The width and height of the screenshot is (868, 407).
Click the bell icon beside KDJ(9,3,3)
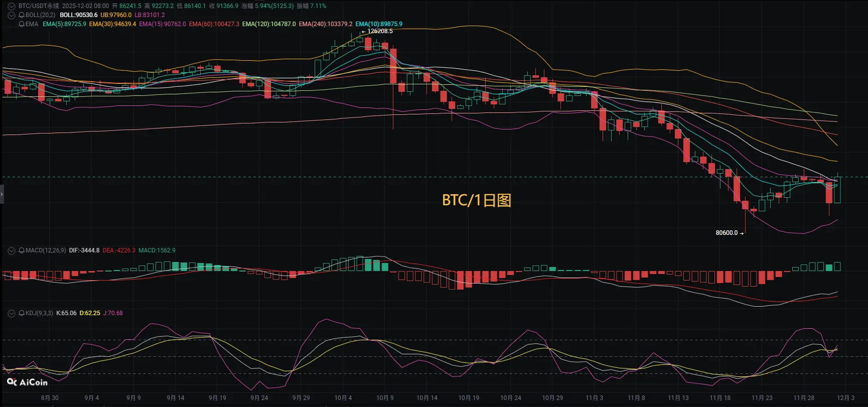pyautogui.click(x=22, y=313)
